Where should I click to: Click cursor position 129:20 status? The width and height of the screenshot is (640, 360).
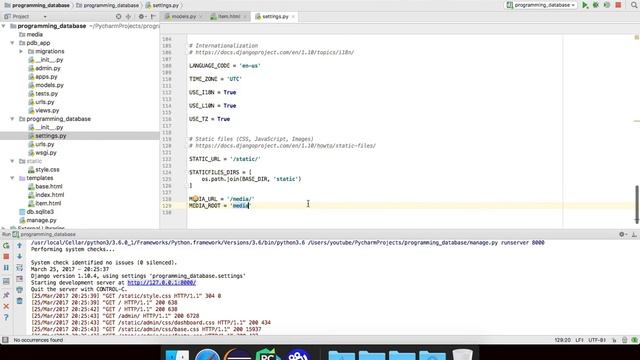tap(562, 340)
